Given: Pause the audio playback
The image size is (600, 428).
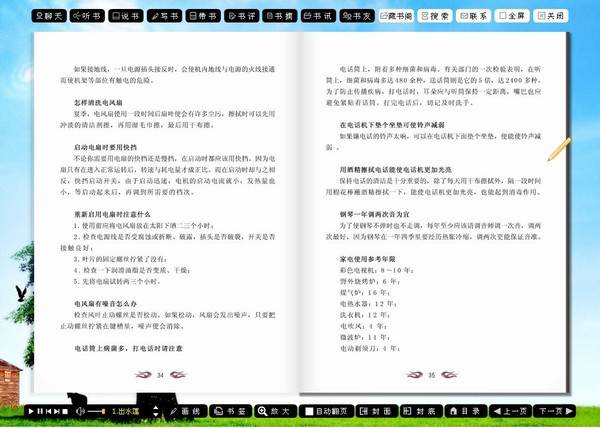Looking at the screenshot, I should click(x=40, y=411).
